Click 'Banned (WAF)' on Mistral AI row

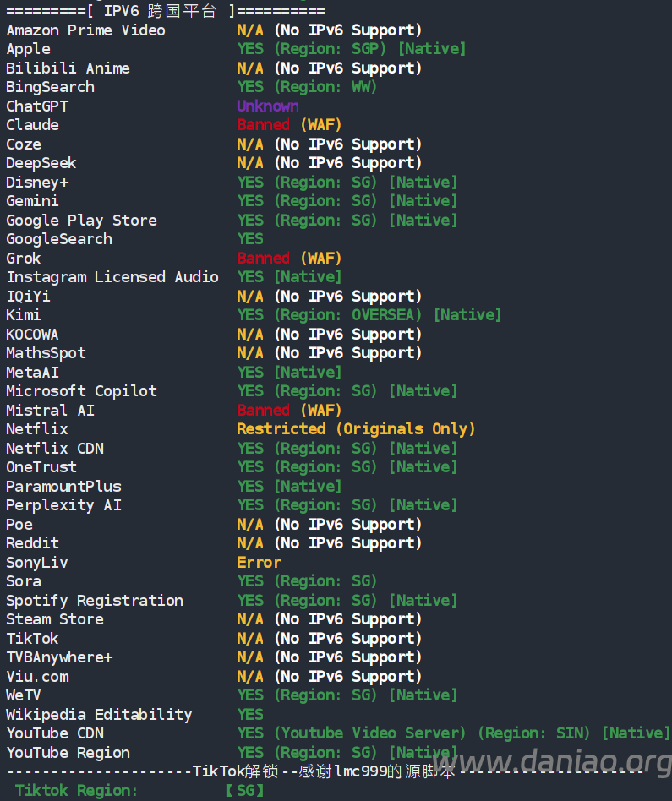point(289,411)
